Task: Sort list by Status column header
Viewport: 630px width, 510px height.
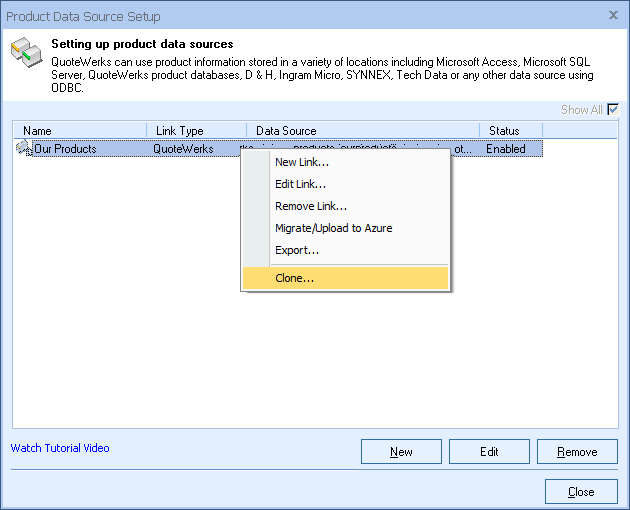Action: pos(510,131)
